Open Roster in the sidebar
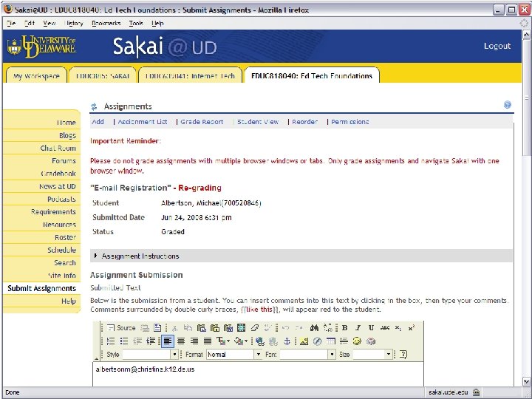 click(65, 237)
